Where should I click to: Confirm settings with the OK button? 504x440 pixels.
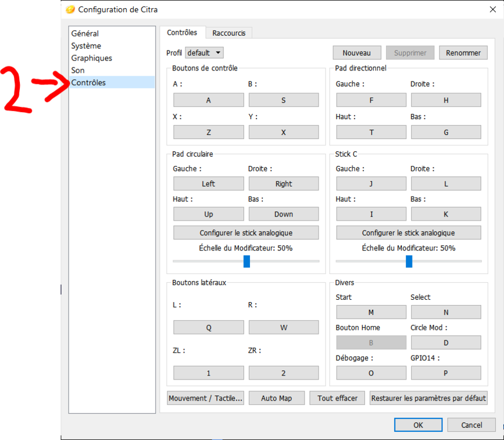(418, 425)
